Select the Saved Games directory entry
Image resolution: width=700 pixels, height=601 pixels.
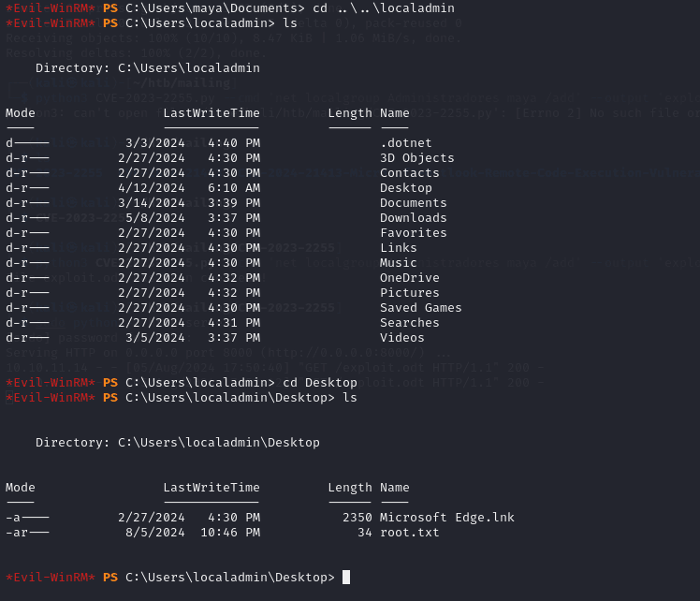[420, 307]
